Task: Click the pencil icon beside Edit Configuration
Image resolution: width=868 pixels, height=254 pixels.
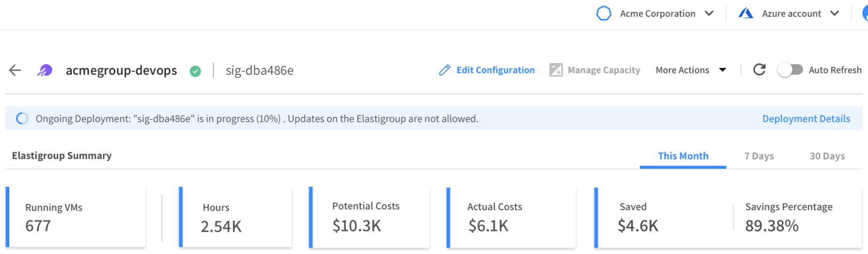Action: pos(444,70)
